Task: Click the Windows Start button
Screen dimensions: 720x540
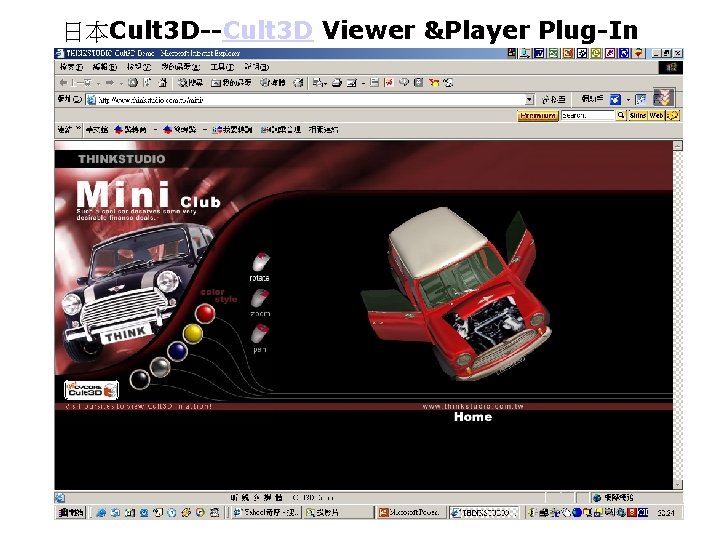Action: [71, 512]
